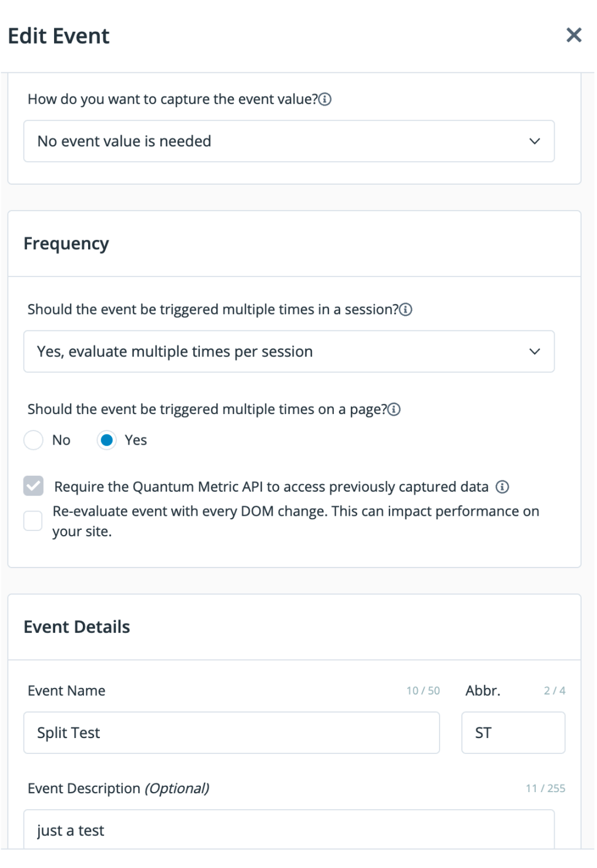Image resolution: width=597 pixels, height=868 pixels.
Task: Select the No radio button
Action: click(33, 440)
